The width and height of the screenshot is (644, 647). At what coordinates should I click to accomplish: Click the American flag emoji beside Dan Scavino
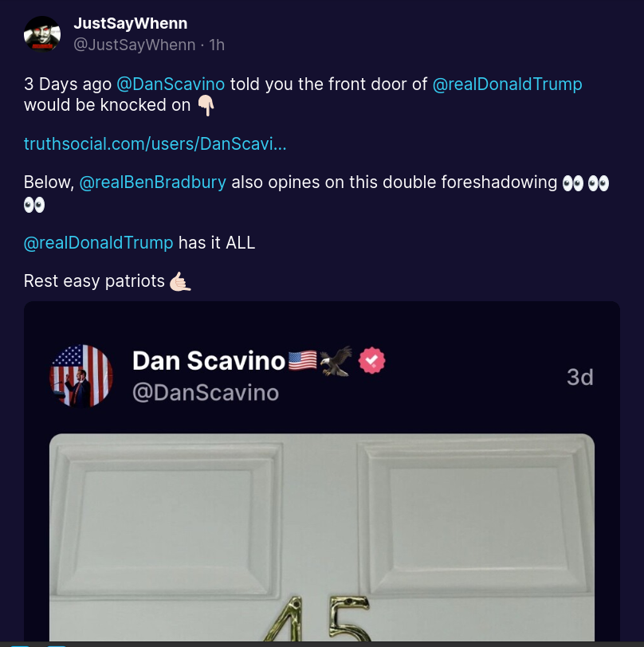[x=303, y=361]
